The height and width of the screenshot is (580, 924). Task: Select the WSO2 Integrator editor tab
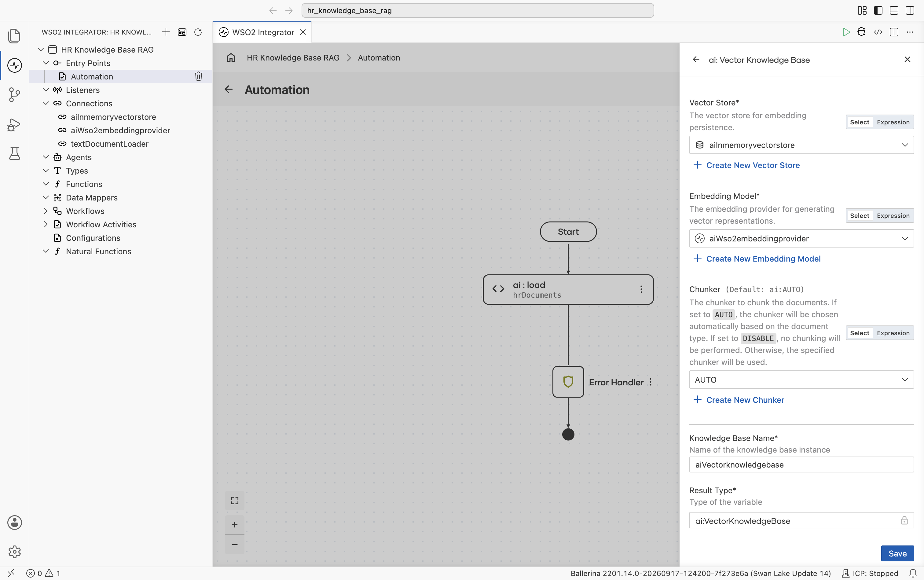click(x=262, y=32)
